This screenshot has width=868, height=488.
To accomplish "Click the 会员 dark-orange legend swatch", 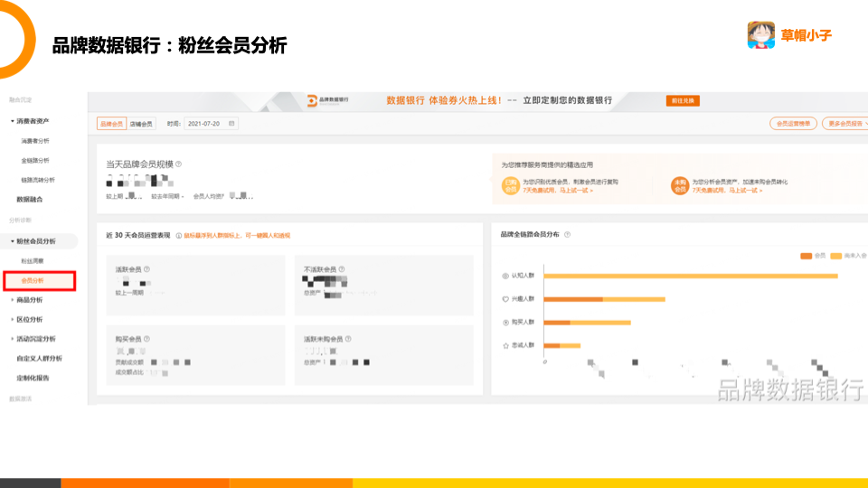I will coord(806,256).
